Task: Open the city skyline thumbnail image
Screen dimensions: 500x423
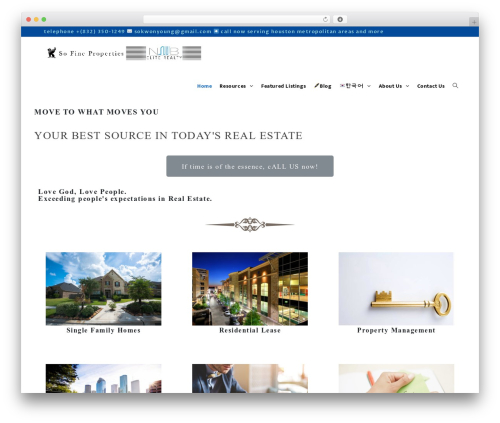Action: pos(103,378)
